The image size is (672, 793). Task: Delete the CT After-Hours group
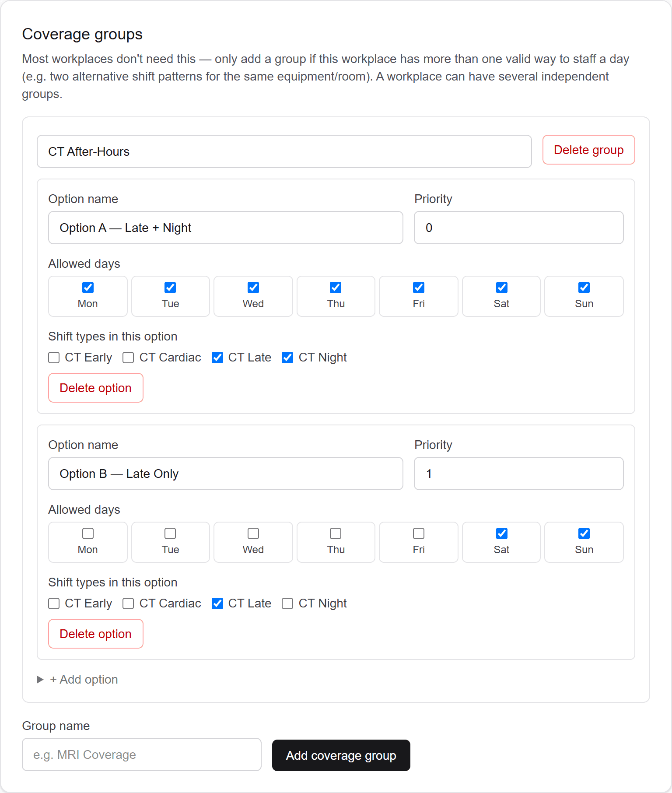[588, 150]
